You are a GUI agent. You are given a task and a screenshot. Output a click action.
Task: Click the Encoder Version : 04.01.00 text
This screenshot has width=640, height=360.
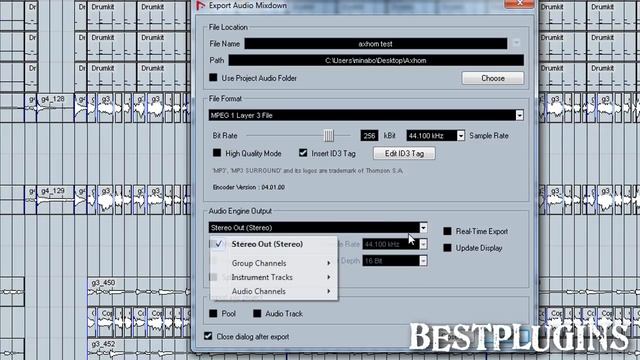click(x=249, y=187)
